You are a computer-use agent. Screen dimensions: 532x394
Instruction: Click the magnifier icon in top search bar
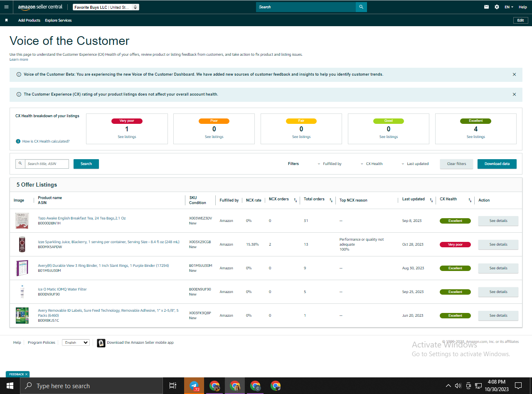[361, 7]
